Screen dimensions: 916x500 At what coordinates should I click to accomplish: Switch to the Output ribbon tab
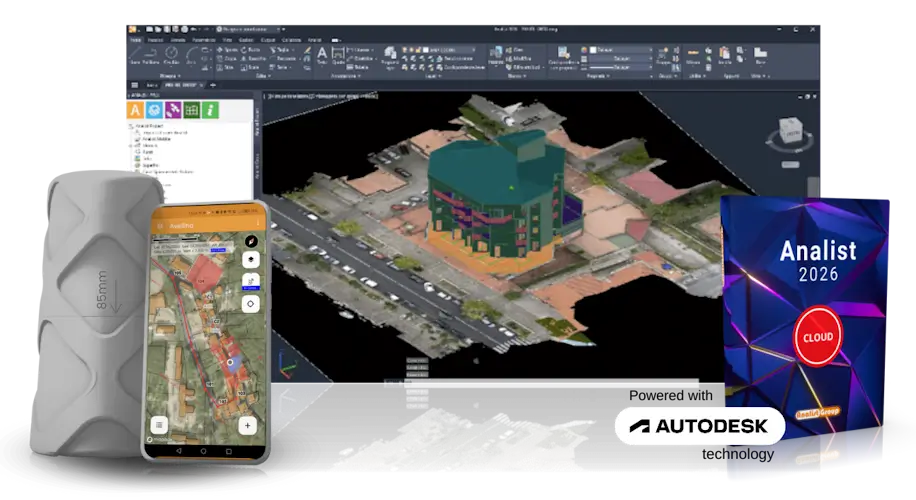coord(268,40)
